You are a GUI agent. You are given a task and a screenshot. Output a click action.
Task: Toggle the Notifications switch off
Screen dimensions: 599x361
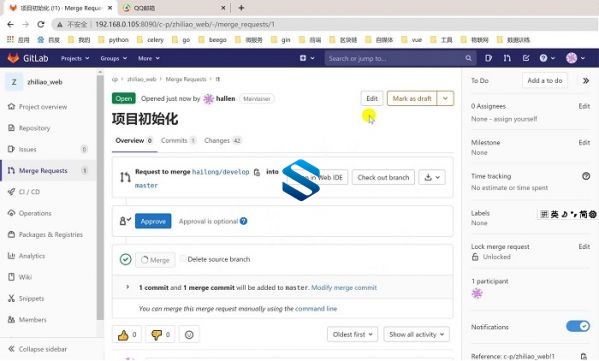tap(578, 326)
